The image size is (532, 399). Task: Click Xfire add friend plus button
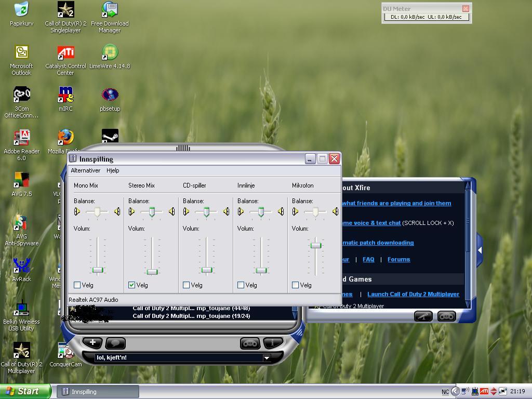coord(92,343)
